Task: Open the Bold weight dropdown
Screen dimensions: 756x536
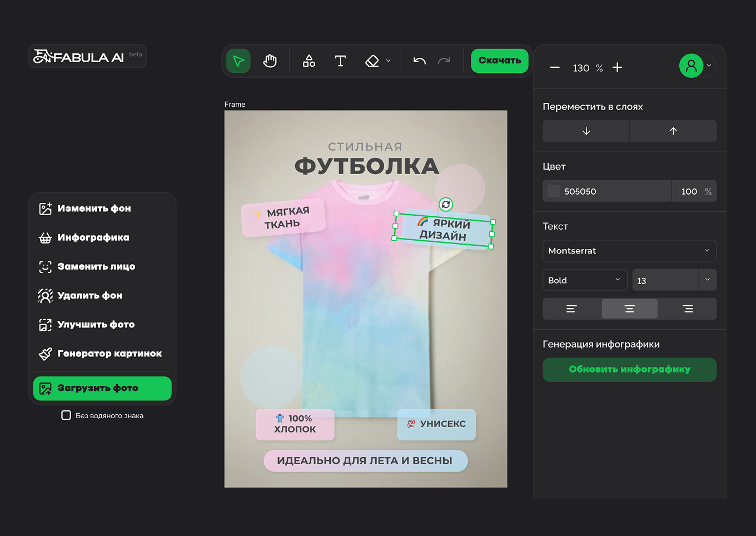Action: [585, 280]
